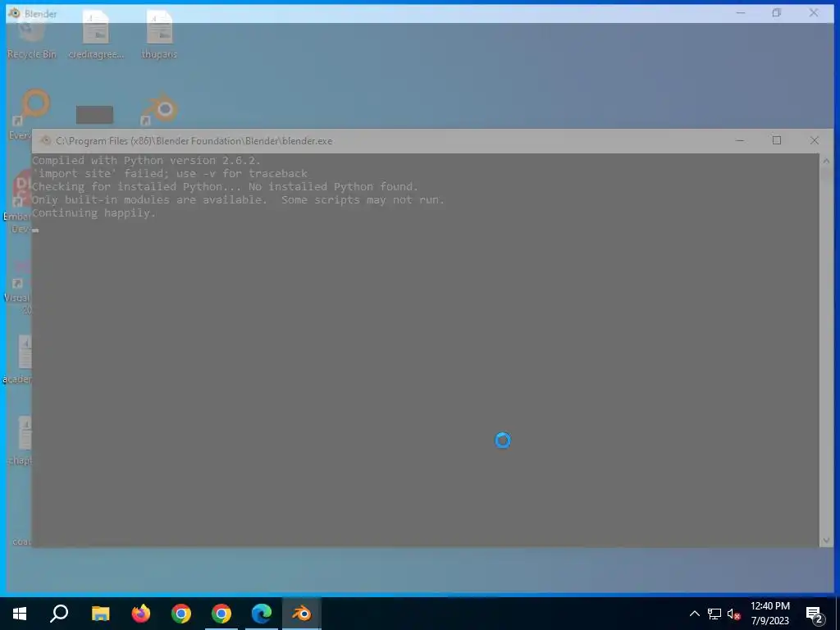Open the notification center icon
Image resolution: width=840 pixels, height=630 pixels.
[815, 615]
